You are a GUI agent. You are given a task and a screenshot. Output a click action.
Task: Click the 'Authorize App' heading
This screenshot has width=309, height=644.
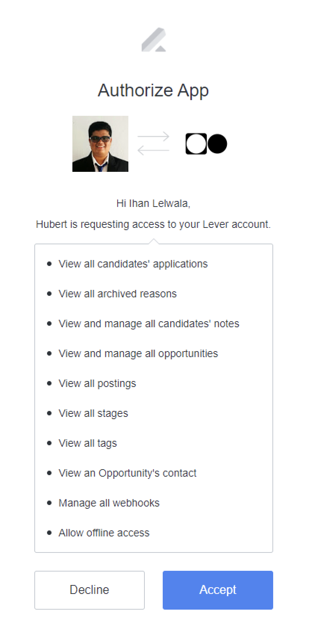(153, 90)
